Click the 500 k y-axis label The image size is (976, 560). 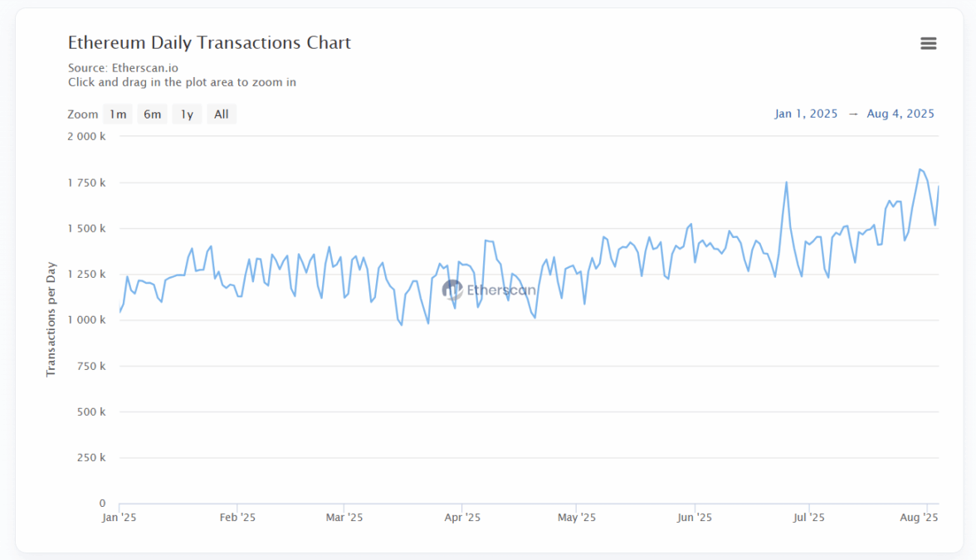[x=91, y=411]
